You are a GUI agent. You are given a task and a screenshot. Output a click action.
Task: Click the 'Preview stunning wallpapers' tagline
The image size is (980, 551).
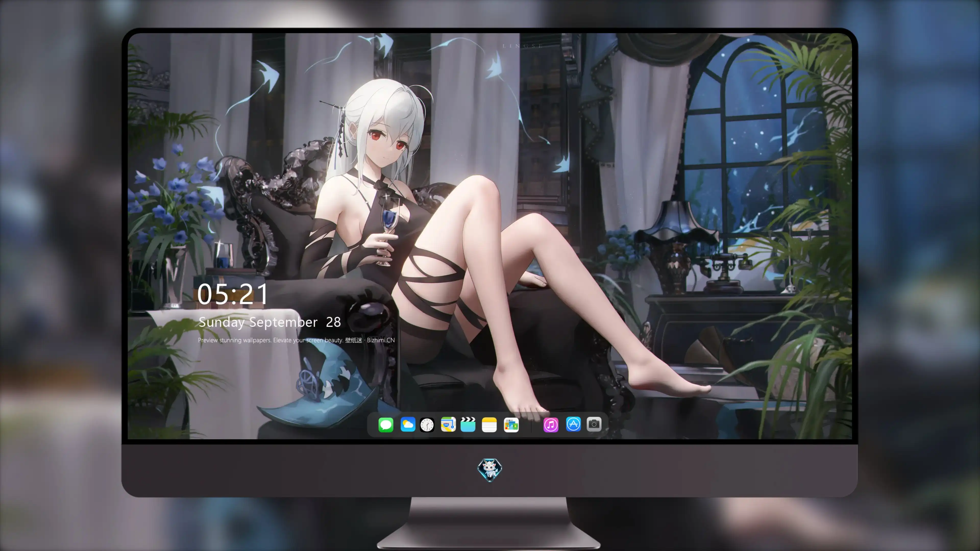click(296, 340)
